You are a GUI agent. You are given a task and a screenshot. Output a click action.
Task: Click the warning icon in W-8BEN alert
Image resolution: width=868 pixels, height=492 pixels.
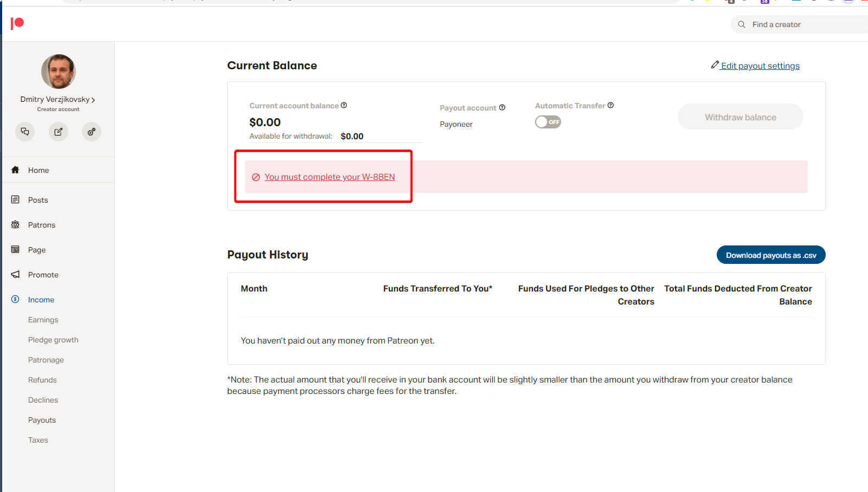(x=256, y=177)
